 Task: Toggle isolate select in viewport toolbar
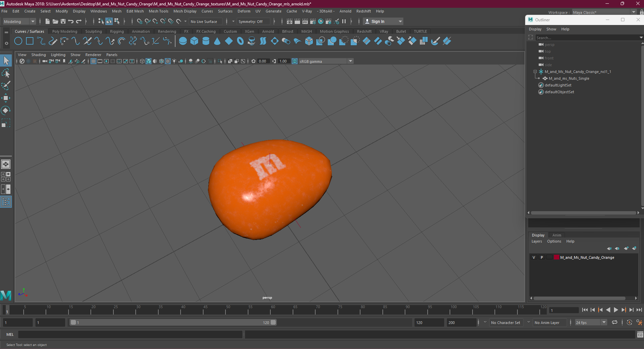tap(220, 61)
